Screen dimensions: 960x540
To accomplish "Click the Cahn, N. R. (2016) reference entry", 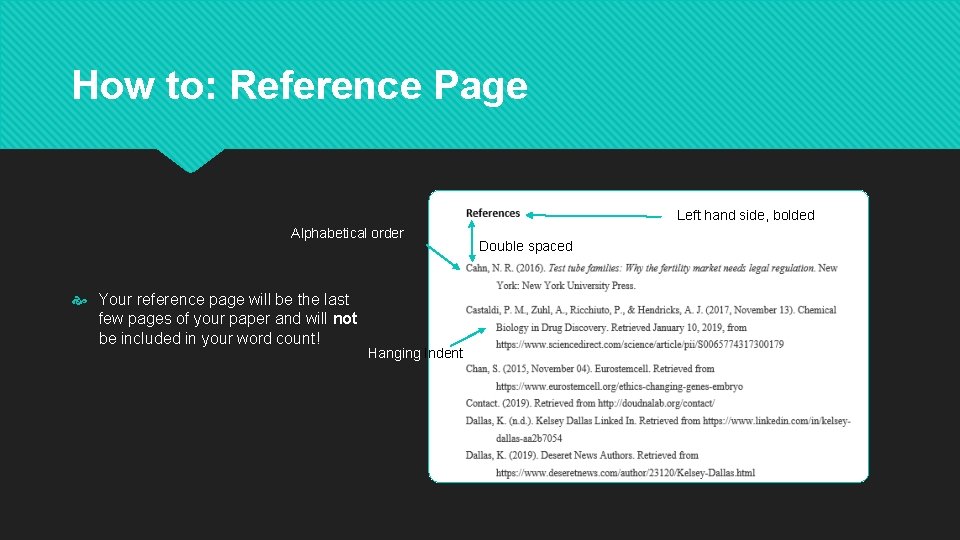I will (651, 277).
